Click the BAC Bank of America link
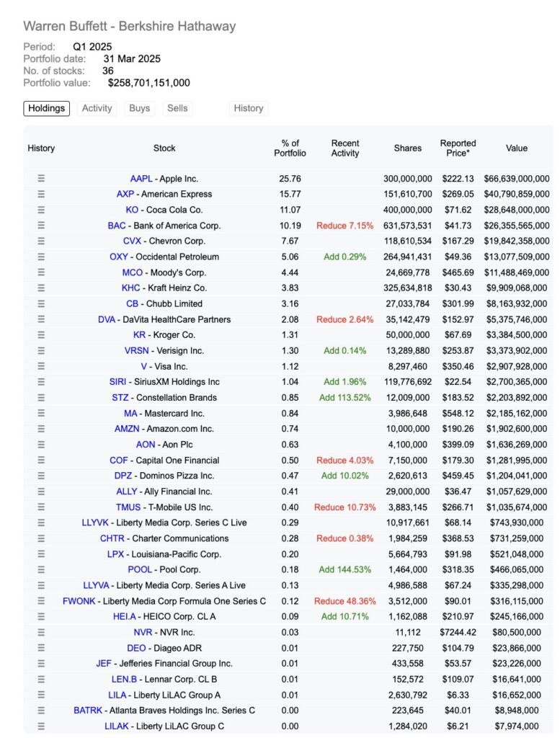Image resolution: width=560 pixels, height=738 pixels. coord(117,226)
